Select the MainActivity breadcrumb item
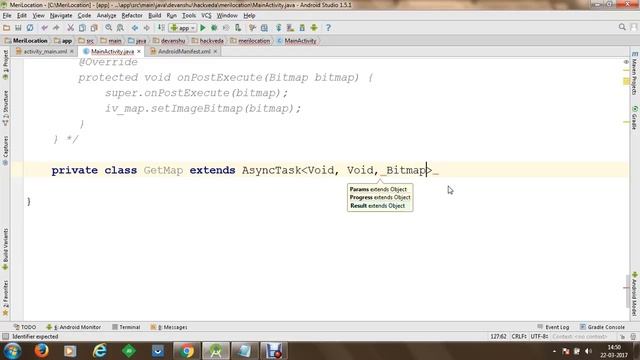 pos(297,41)
